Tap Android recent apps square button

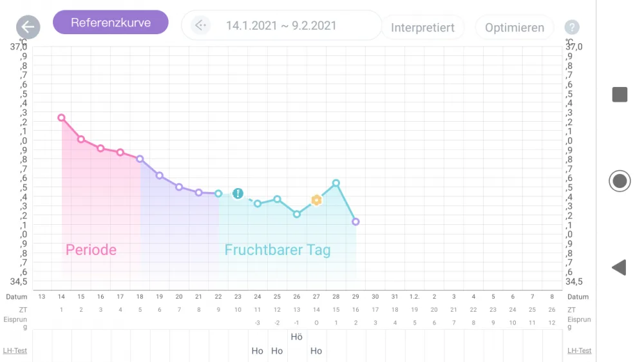click(x=620, y=95)
